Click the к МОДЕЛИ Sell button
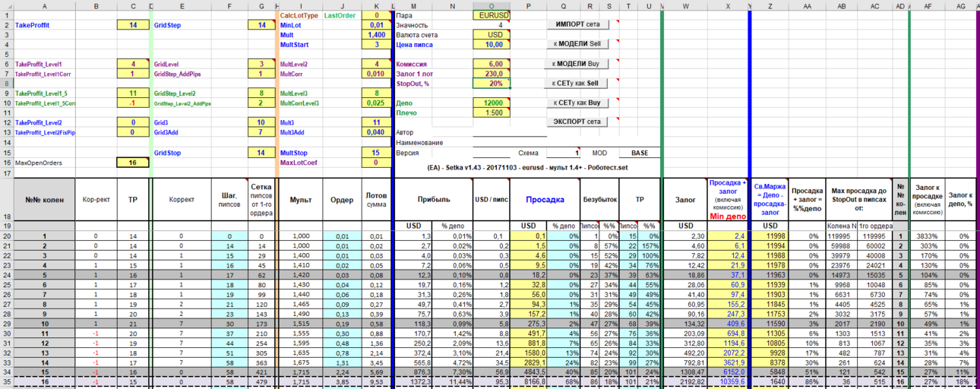 [577, 44]
